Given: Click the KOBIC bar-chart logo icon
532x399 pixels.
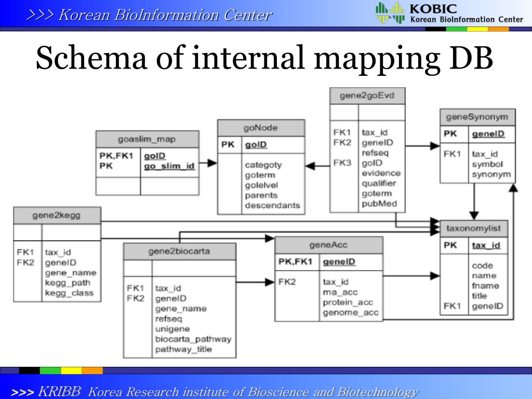Looking at the screenshot, I should (x=390, y=13).
